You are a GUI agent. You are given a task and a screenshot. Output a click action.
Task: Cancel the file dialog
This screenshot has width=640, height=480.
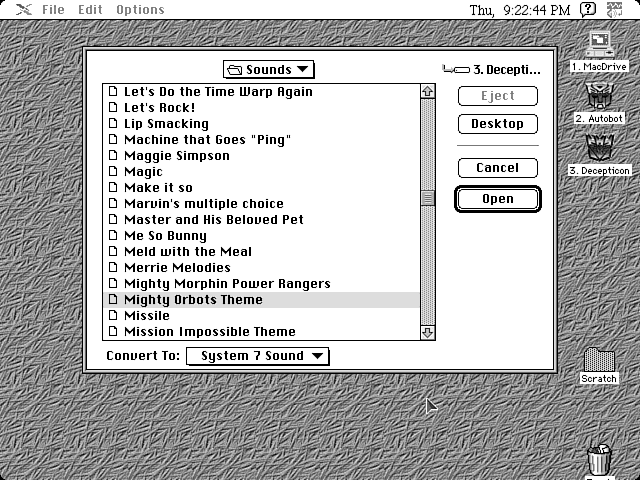point(498,168)
